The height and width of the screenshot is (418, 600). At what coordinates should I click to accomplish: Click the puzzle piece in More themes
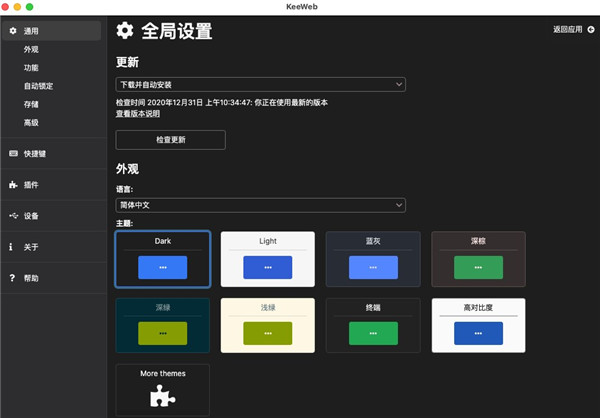point(162,396)
